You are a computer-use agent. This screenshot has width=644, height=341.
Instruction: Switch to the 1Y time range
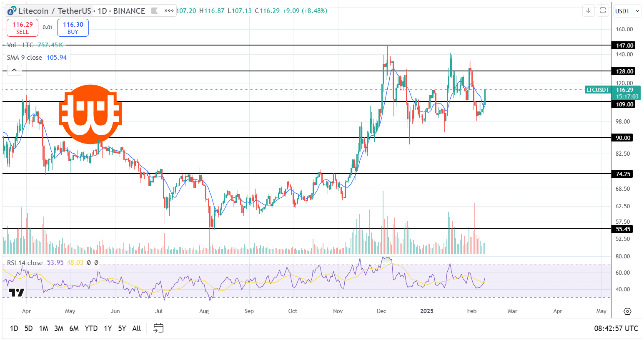click(108, 328)
